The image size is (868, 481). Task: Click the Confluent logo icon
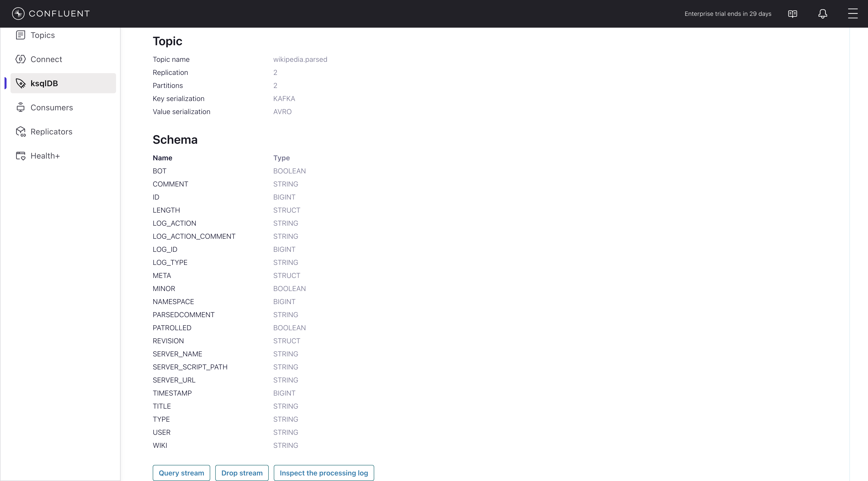coord(18,14)
